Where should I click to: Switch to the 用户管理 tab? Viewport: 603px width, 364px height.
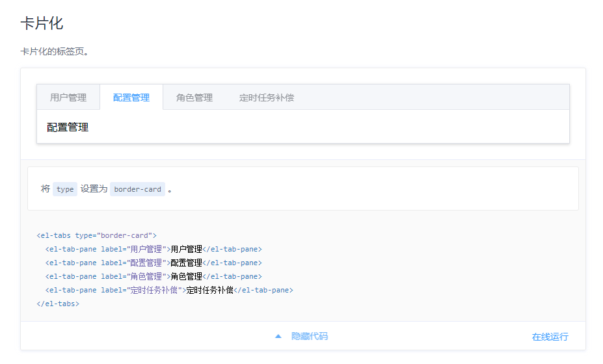coord(68,97)
